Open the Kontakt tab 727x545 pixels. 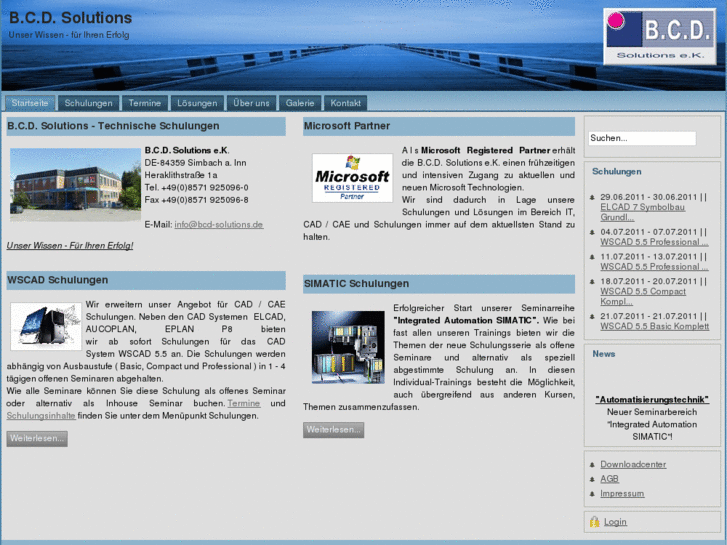coord(345,103)
